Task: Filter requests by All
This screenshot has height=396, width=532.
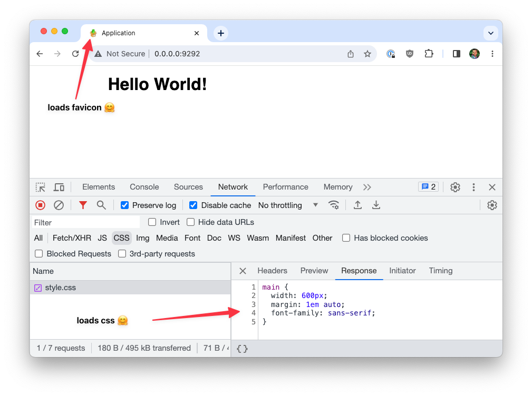Action: pos(38,238)
